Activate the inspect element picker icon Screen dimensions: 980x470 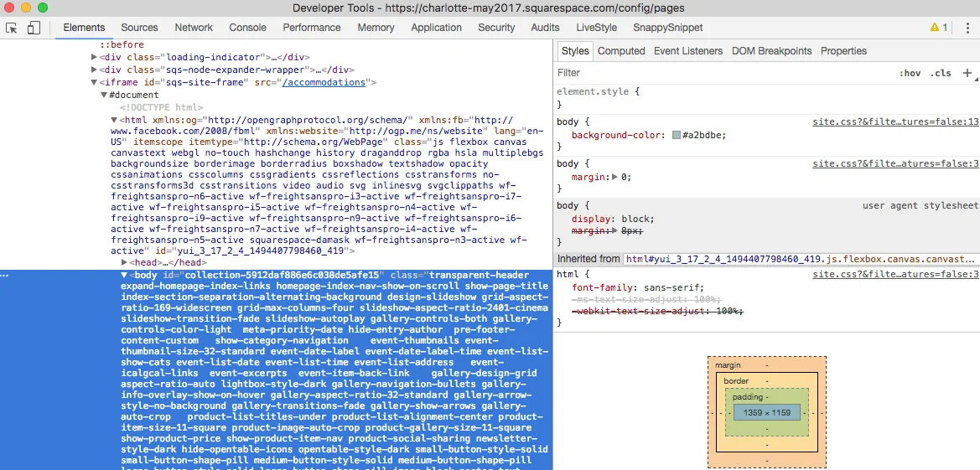click(11, 28)
